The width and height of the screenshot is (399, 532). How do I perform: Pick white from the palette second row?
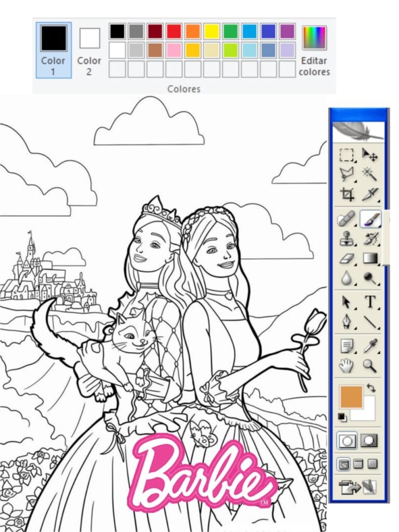[x=117, y=50]
